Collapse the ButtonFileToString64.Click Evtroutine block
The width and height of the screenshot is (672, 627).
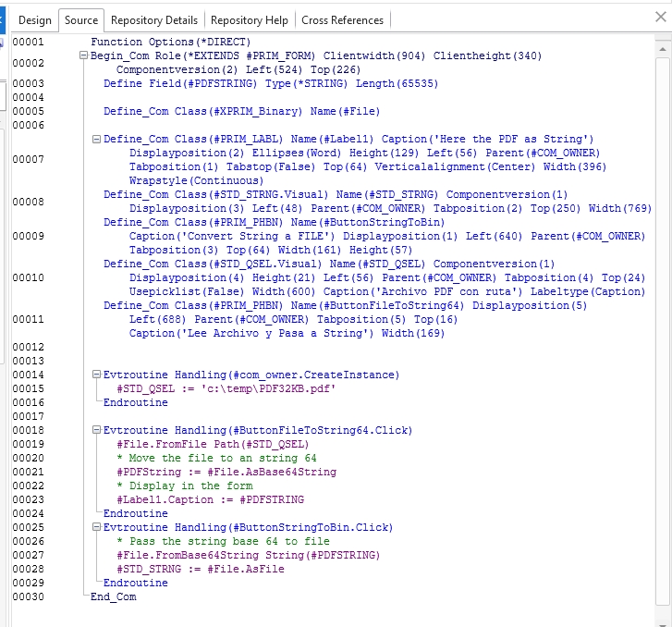click(96, 430)
